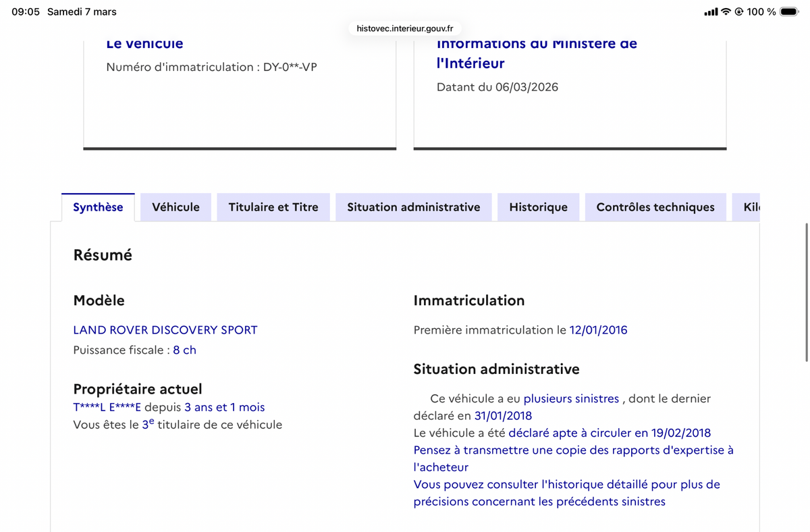Select the Situation administrative tab

point(414,207)
